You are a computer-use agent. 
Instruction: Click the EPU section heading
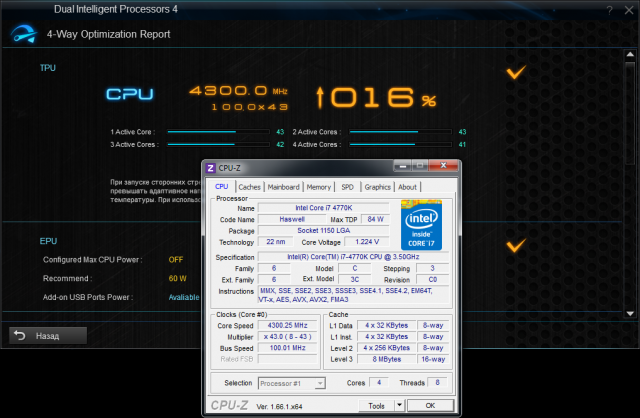point(48,241)
